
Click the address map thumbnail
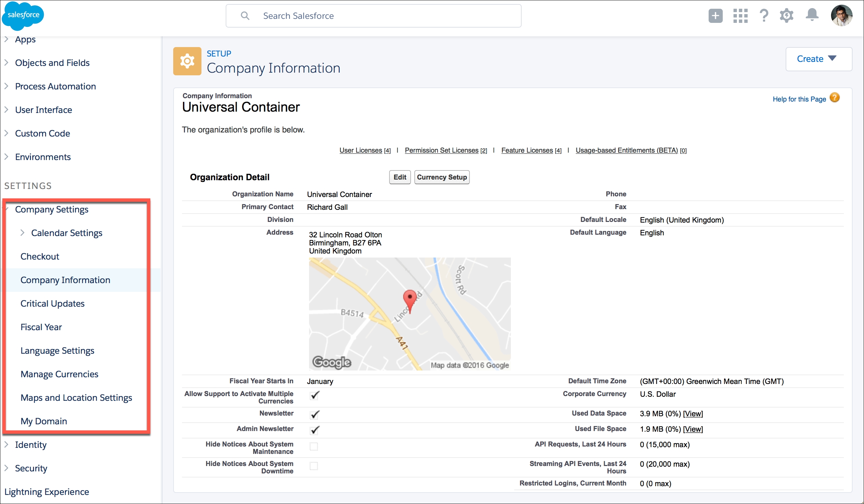click(410, 314)
